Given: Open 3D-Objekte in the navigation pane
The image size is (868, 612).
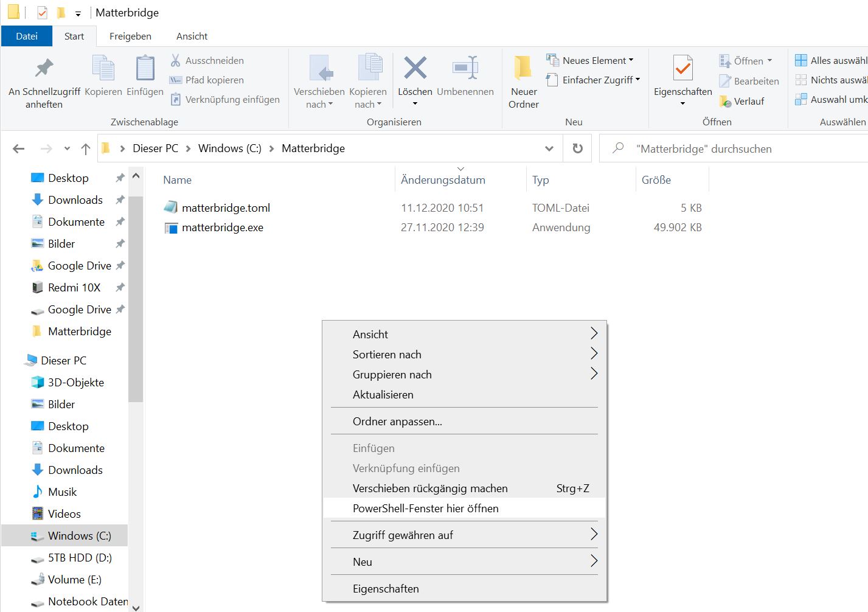Looking at the screenshot, I should pyautogui.click(x=75, y=382).
